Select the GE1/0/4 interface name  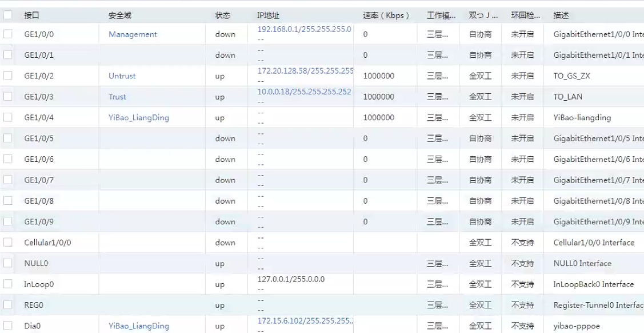point(39,117)
